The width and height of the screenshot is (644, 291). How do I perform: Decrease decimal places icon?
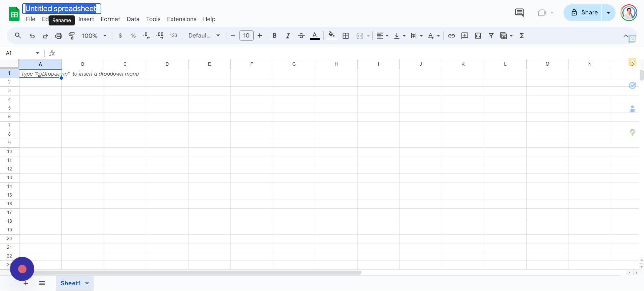[x=147, y=36]
